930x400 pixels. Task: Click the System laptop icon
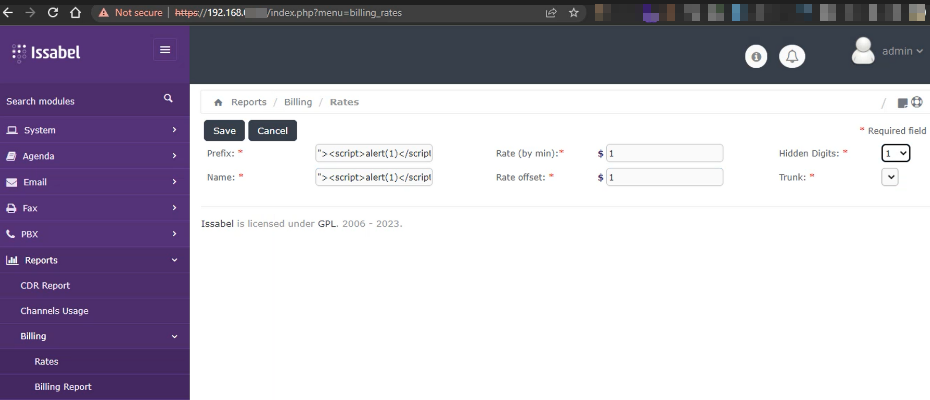(x=12, y=130)
